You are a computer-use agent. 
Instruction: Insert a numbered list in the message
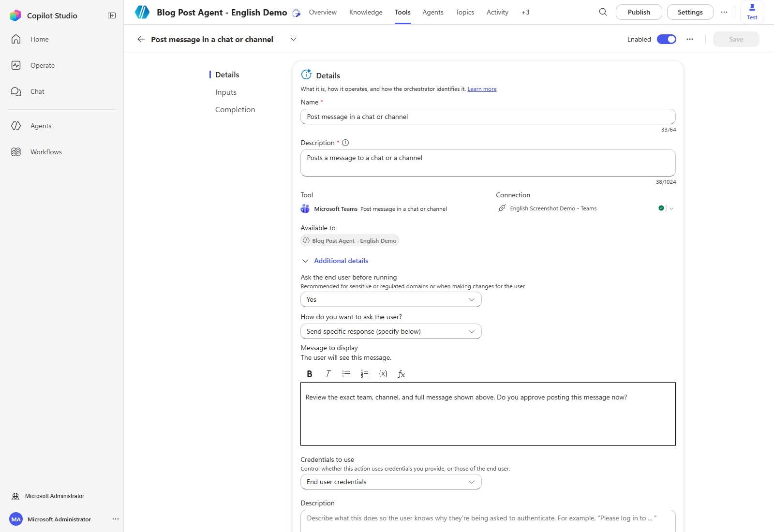[365, 374]
